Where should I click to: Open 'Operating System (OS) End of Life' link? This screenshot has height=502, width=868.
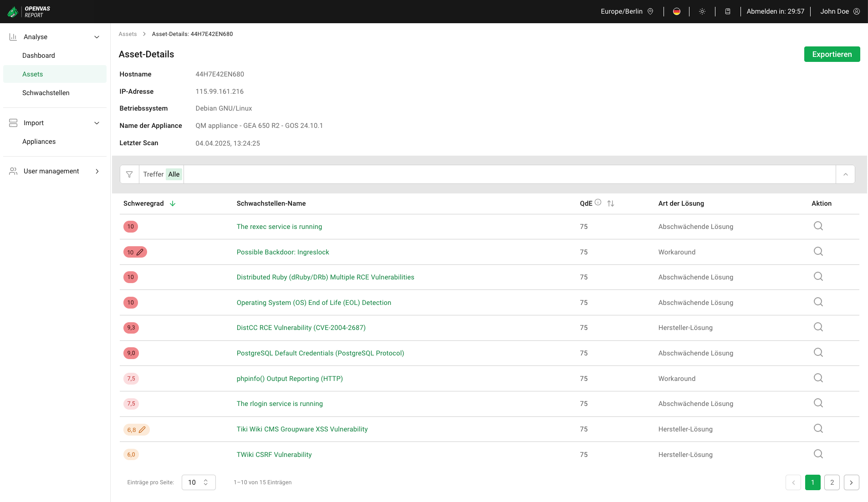click(314, 303)
